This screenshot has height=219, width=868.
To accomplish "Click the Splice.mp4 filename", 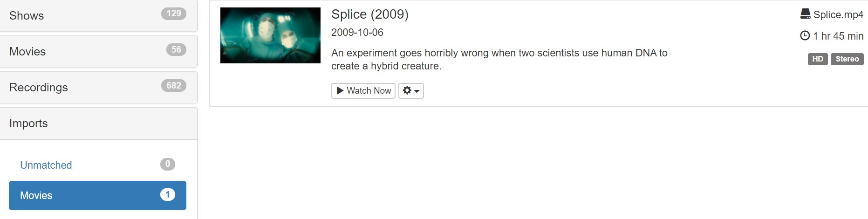I will 838,14.
